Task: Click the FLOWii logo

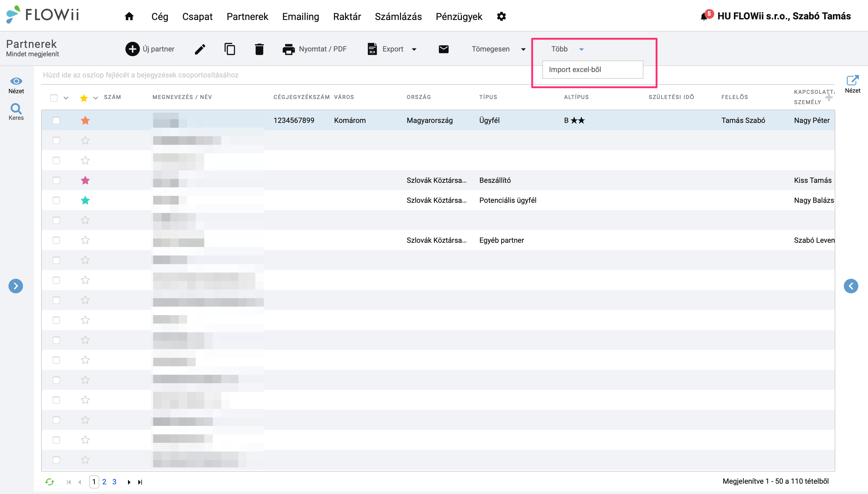Action: [x=43, y=15]
